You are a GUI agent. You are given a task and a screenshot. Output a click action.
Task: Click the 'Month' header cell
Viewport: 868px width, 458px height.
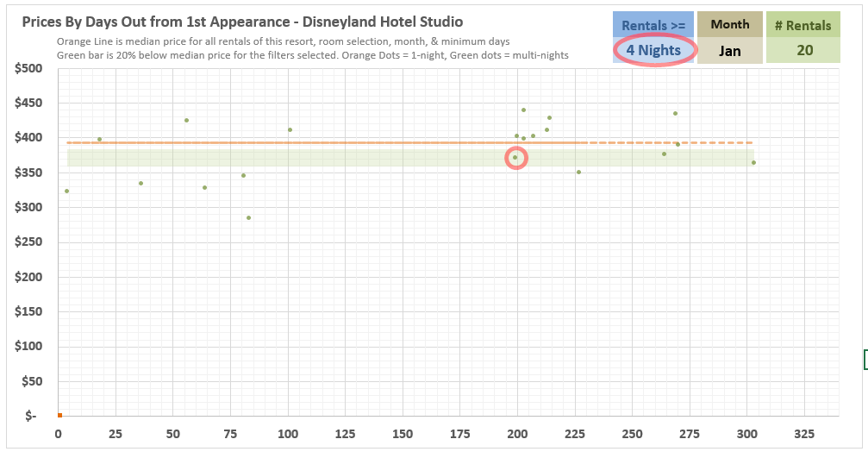pos(729,25)
